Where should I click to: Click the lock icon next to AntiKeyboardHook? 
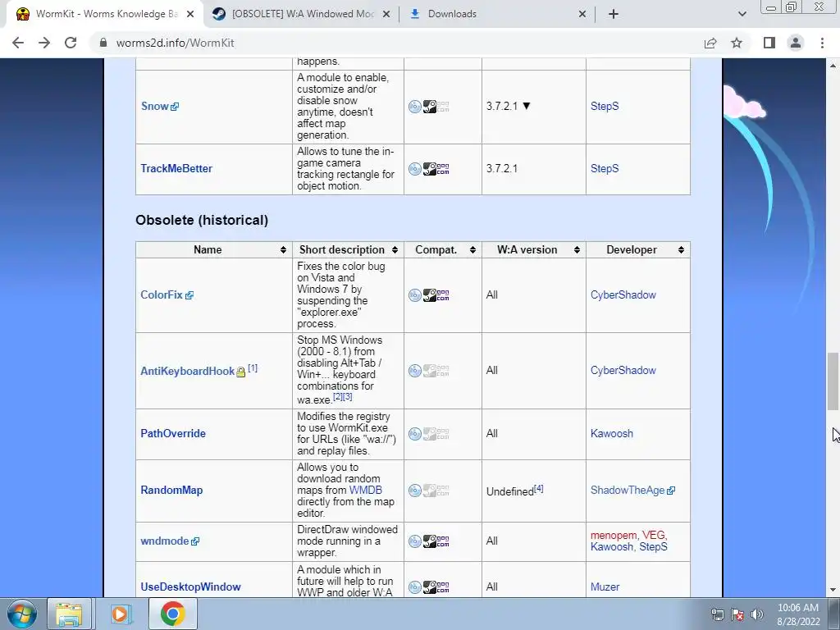pyautogui.click(x=240, y=372)
